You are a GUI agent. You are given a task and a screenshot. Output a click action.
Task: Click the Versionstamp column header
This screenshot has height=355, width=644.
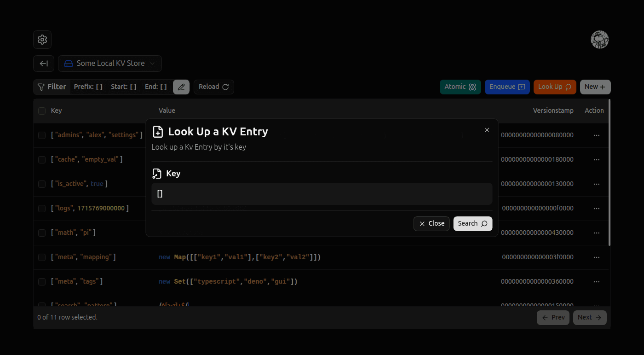pyautogui.click(x=553, y=111)
